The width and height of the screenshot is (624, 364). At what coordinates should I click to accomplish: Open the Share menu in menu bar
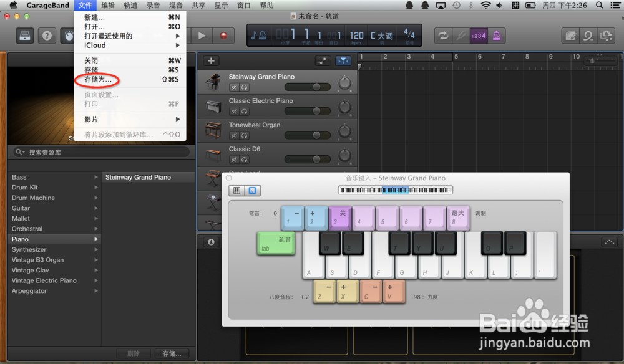pyautogui.click(x=198, y=5)
